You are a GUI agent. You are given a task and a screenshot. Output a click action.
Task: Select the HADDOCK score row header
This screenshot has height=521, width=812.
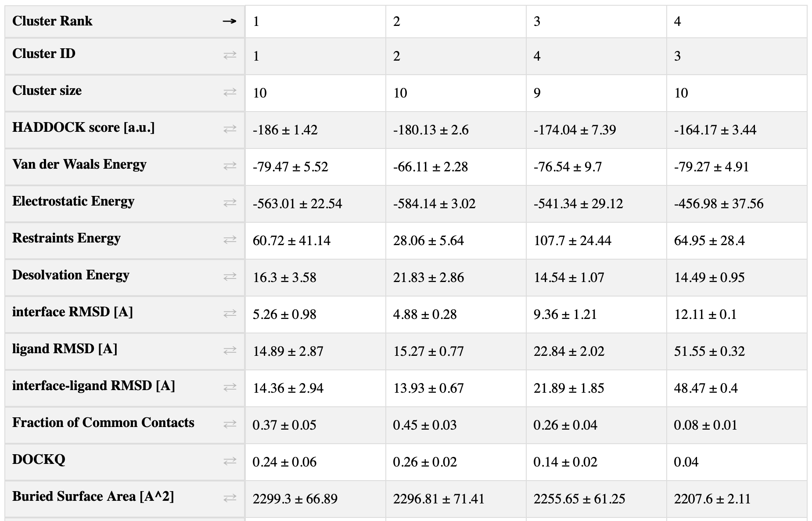point(125,130)
